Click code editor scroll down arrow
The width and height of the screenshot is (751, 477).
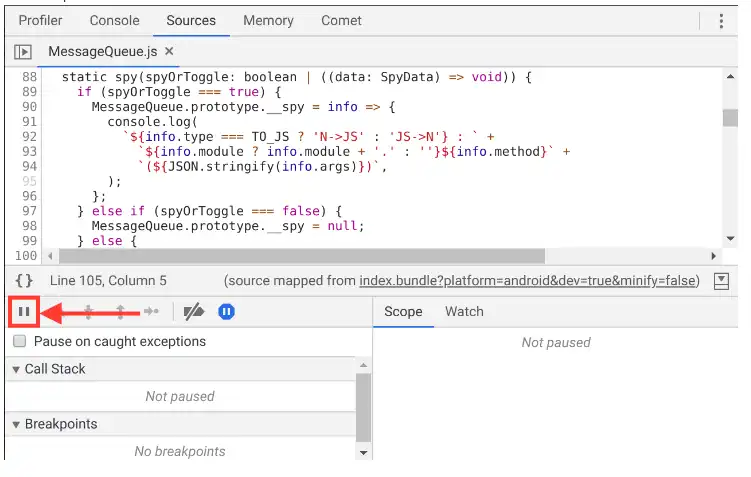click(730, 238)
